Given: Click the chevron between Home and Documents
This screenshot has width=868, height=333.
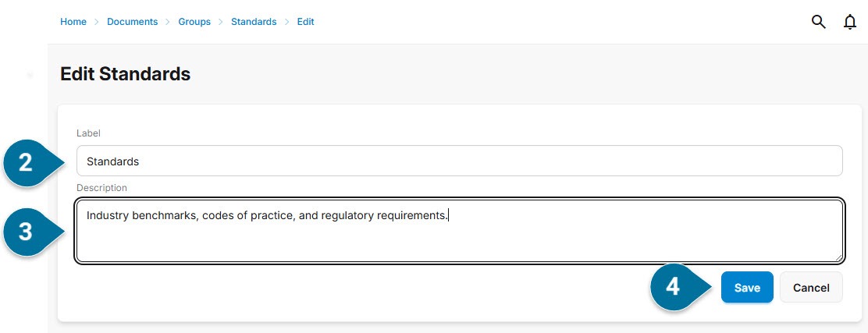Looking at the screenshot, I should point(96,22).
